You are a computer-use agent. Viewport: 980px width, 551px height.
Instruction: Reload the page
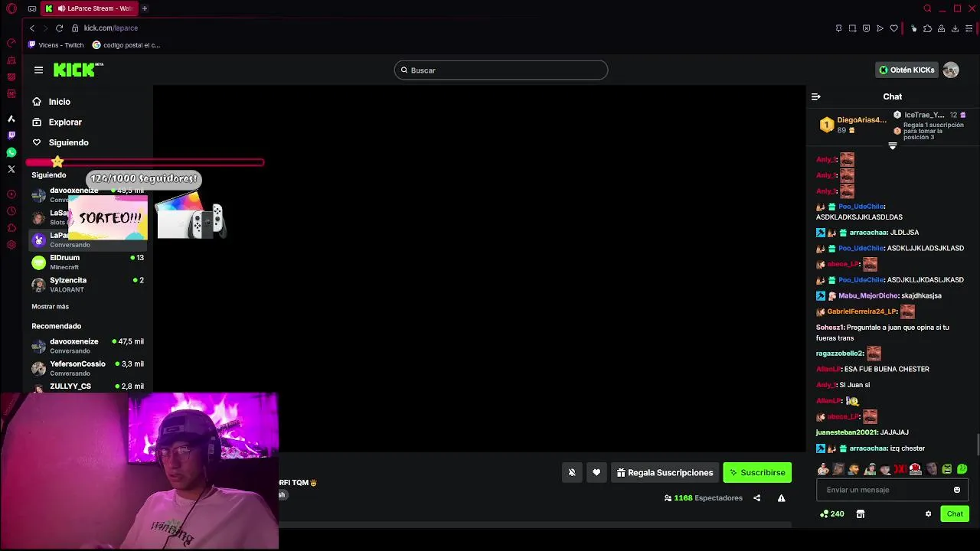59,28
